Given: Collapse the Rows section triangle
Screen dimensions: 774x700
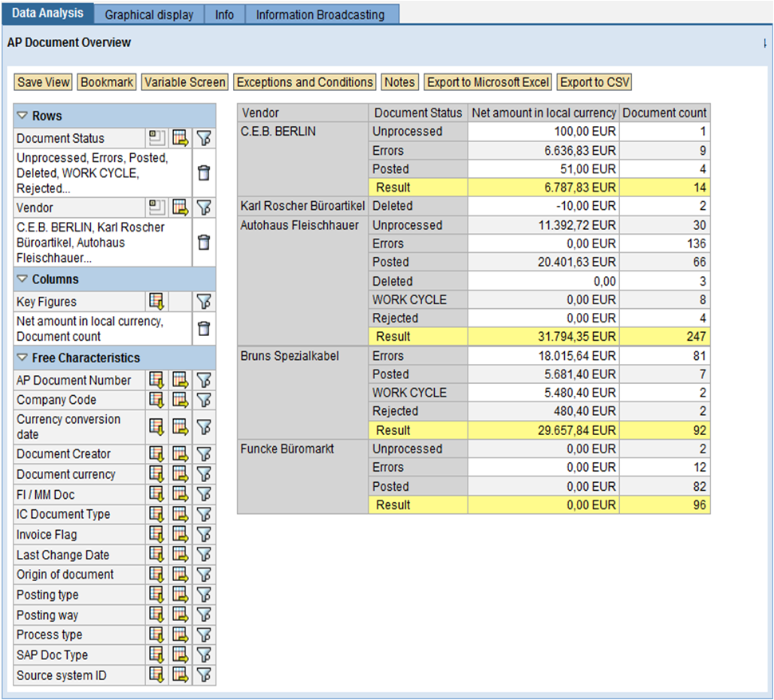Looking at the screenshot, I should (x=22, y=115).
